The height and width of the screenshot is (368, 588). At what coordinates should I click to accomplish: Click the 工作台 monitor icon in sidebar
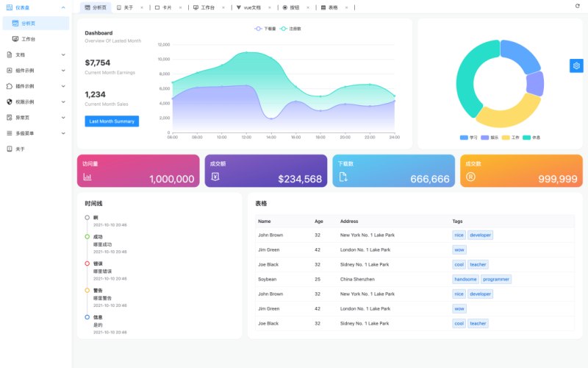(15, 39)
